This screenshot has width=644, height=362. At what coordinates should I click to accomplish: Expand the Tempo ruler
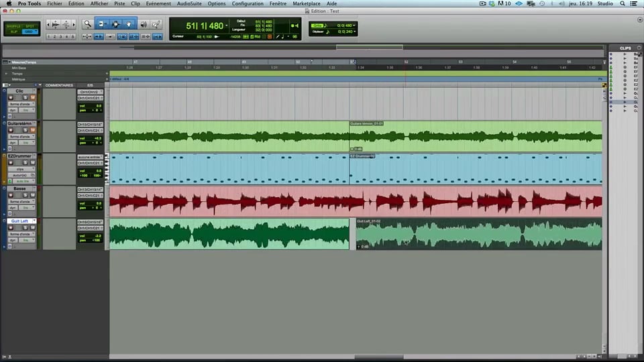[x=6, y=74]
